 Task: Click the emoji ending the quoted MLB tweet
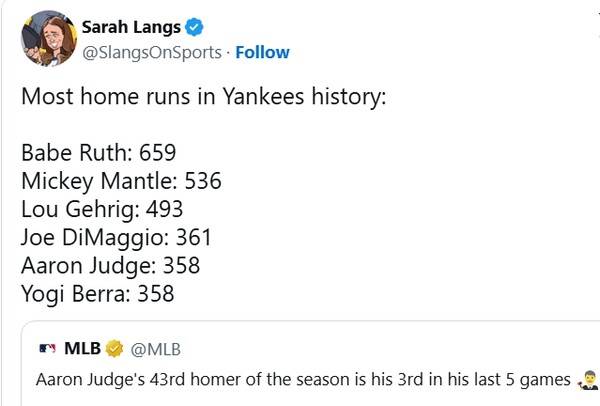point(587,380)
